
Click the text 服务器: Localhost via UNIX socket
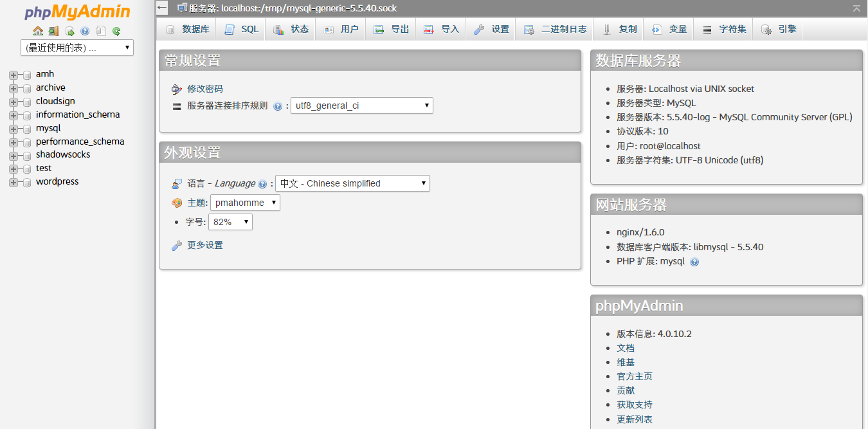[685, 89]
